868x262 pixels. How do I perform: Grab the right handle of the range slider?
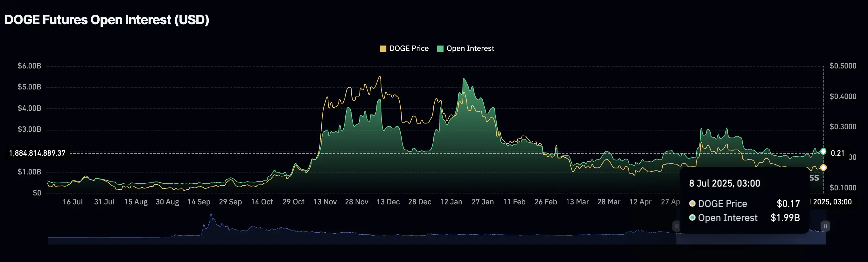click(x=825, y=226)
